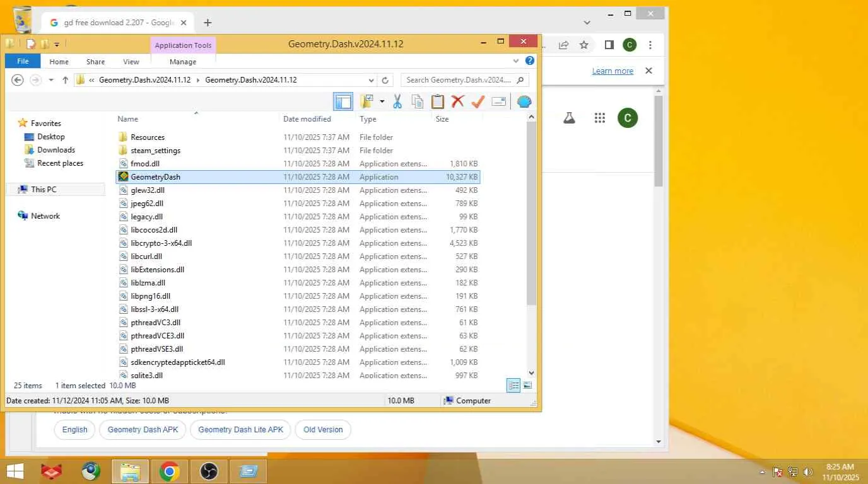Open Chrome's three-dot menu
This screenshot has height=484, width=868.
[x=650, y=45]
